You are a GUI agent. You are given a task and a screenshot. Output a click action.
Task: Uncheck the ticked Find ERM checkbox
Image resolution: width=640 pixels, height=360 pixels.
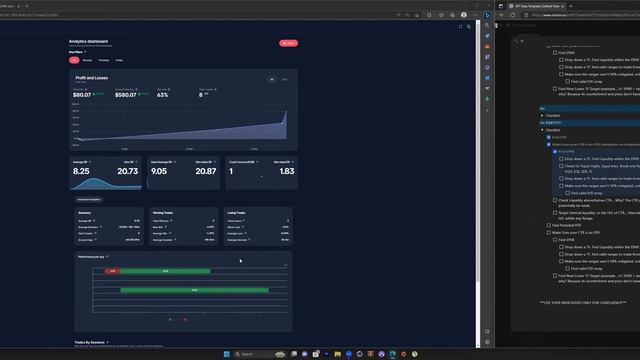555,151
